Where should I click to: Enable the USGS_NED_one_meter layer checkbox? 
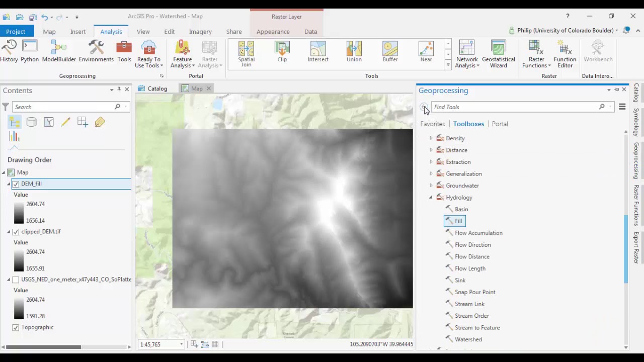(16, 280)
